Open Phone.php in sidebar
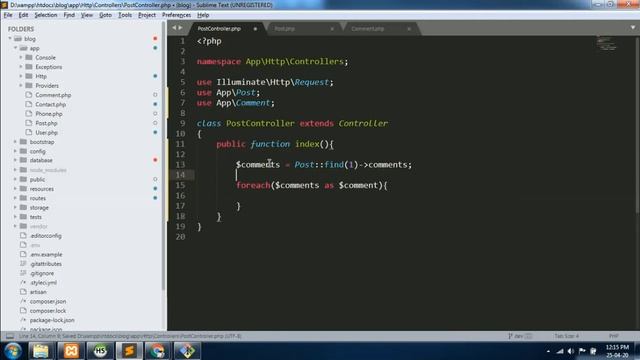 pos(49,114)
